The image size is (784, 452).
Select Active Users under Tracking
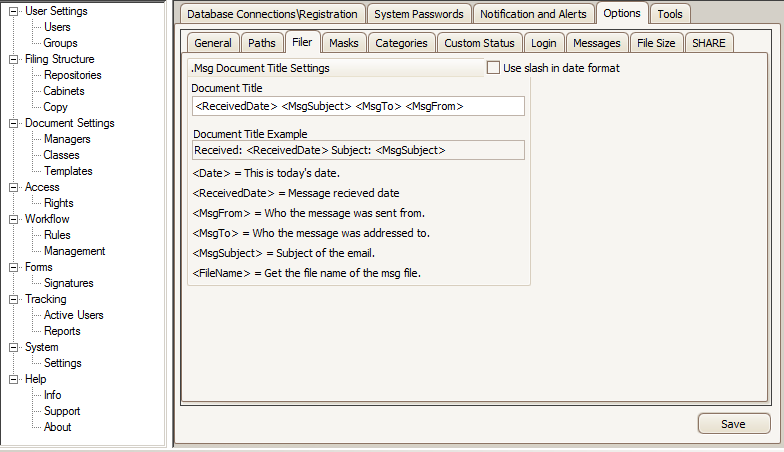click(x=74, y=315)
